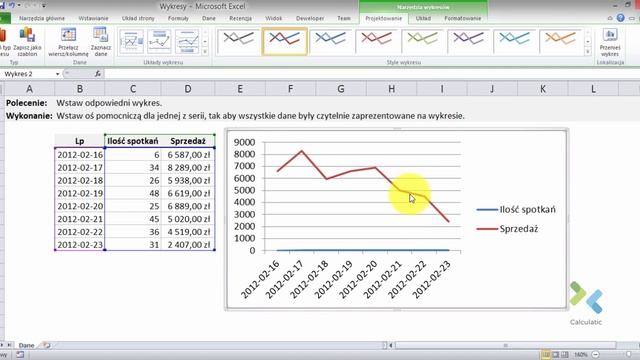This screenshot has width=640, height=360.
Task: Click the insert new worksheet icon
Action: pos(47,345)
